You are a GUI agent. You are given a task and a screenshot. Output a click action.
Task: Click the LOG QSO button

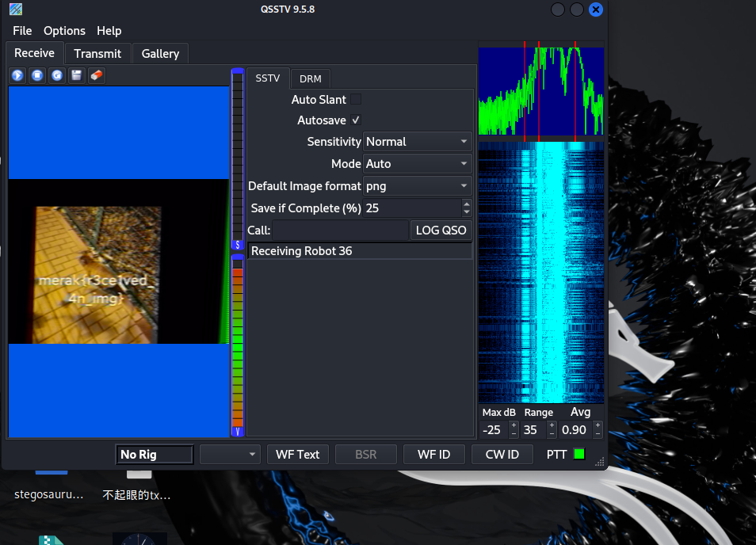[441, 231]
